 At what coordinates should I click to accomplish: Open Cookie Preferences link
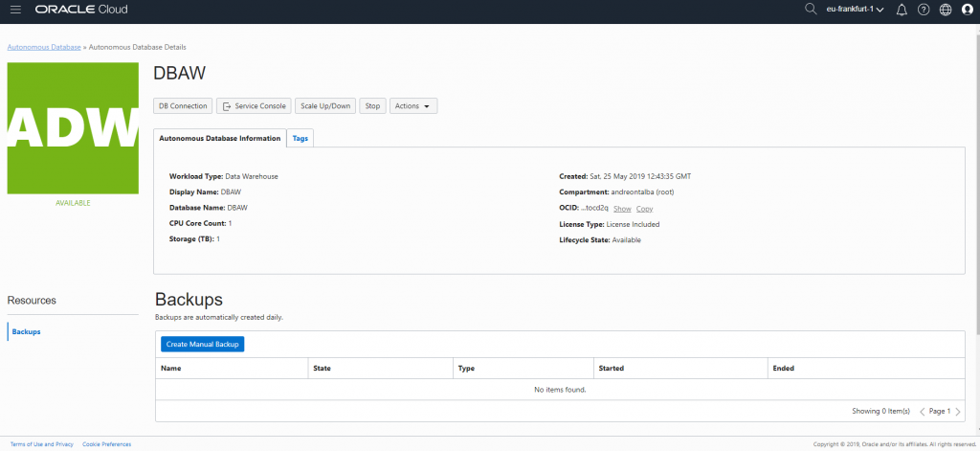pos(107,444)
